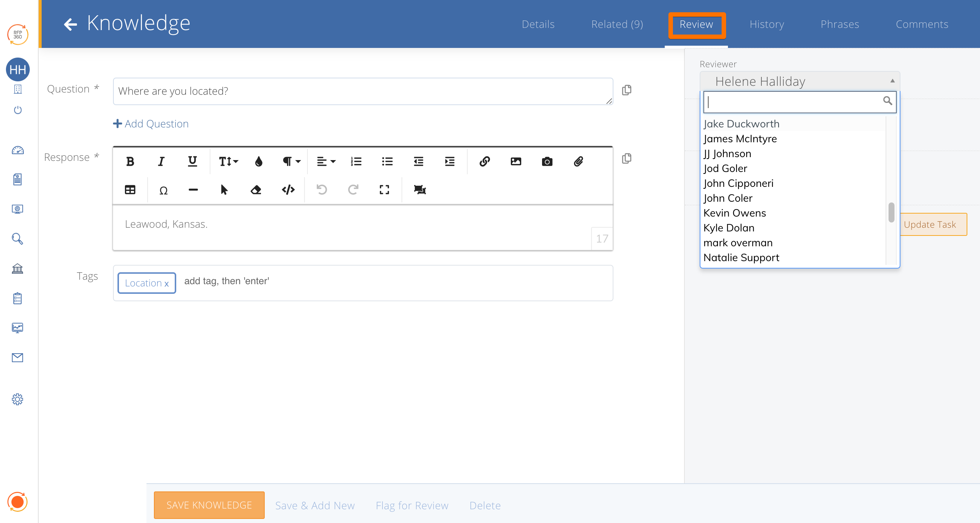Click the attach file paperclip icon
This screenshot has width=980, height=523.
(x=578, y=162)
